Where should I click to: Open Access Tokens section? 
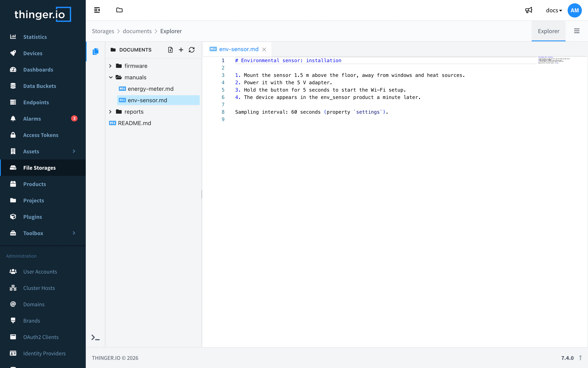43,135
